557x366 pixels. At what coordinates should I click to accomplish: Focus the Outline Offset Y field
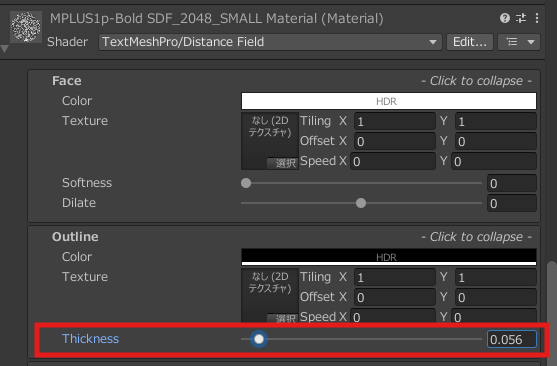pos(496,297)
